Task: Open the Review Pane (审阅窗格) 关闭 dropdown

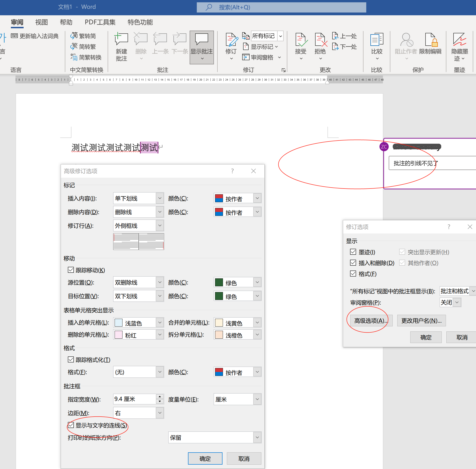Action: (450, 302)
